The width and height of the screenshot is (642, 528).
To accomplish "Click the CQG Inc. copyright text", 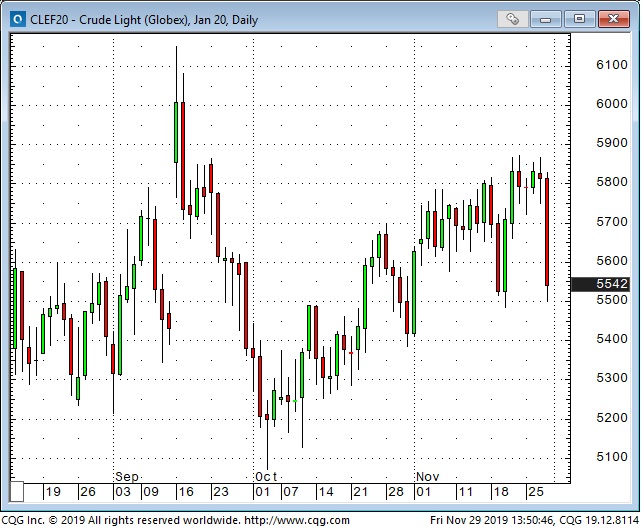I will pyautogui.click(x=121, y=520).
